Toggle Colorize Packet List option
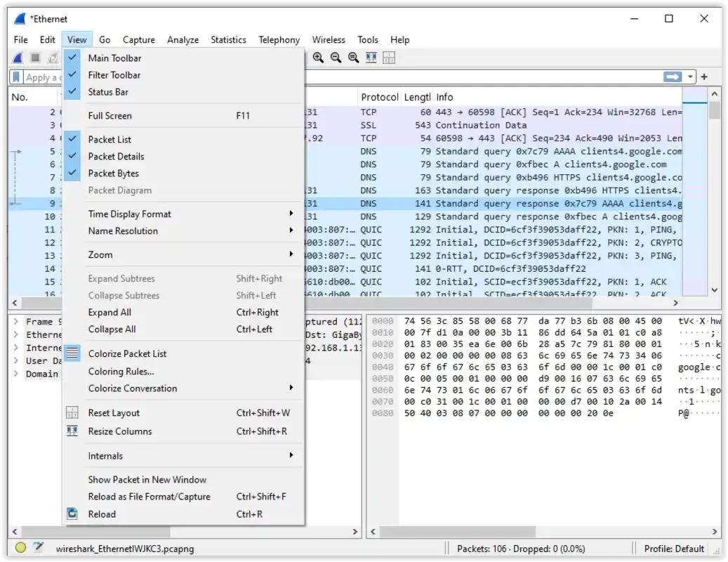728x562 pixels. 183,353
